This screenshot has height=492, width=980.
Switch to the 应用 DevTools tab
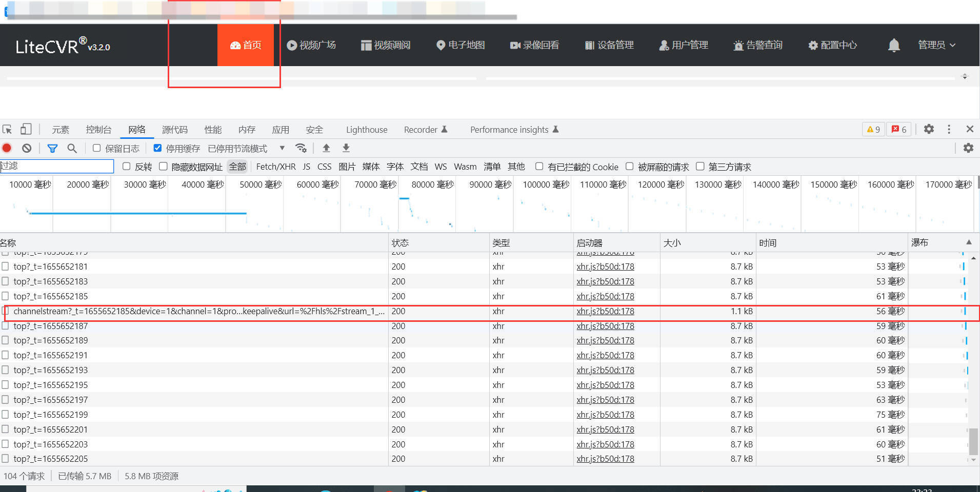pos(281,130)
